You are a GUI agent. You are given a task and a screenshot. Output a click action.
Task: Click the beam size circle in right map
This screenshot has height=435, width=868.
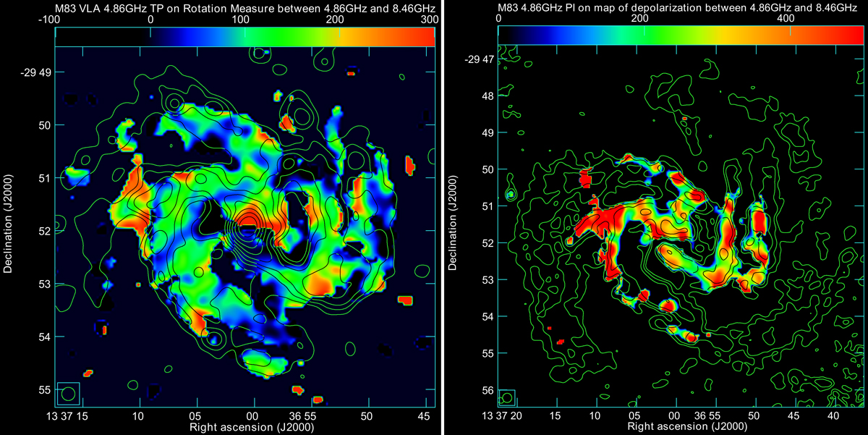(x=507, y=397)
